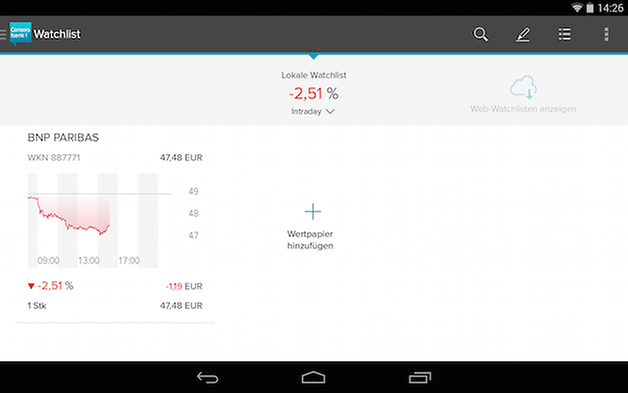
Task: Click the chevron next to Intraday
Action: tap(330, 112)
